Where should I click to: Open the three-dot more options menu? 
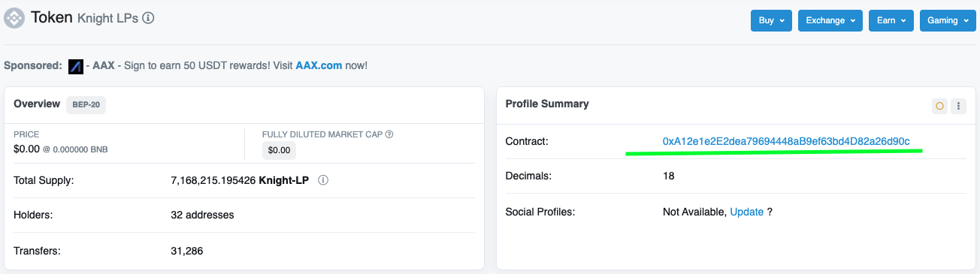click(958, 106)
